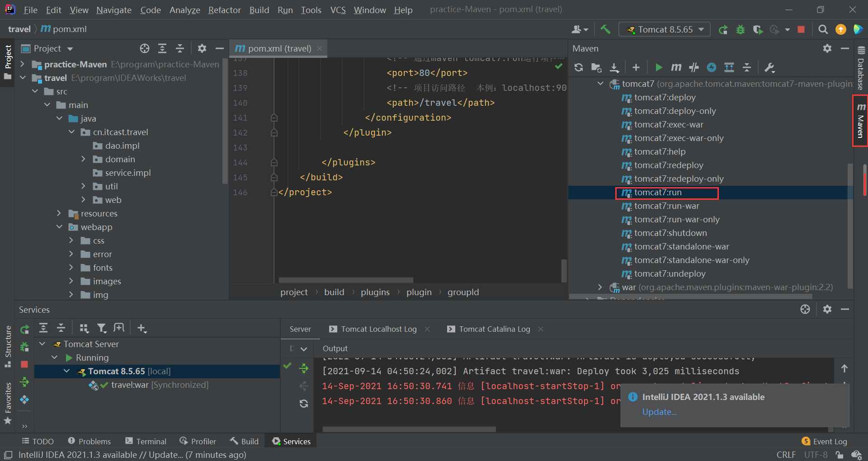Screen dimensions: 868x461
Task: Click the UTF-8 encoding status entry
Action: pos(816,455)
